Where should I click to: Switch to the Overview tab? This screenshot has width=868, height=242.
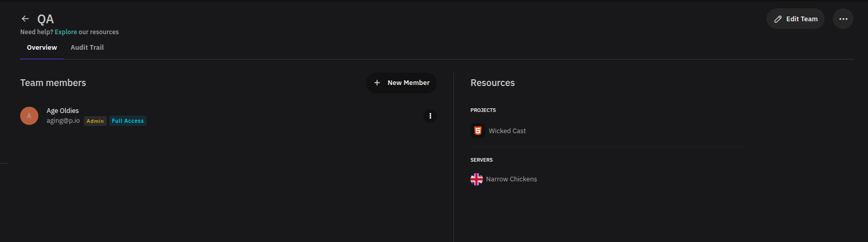click(42, 48)
